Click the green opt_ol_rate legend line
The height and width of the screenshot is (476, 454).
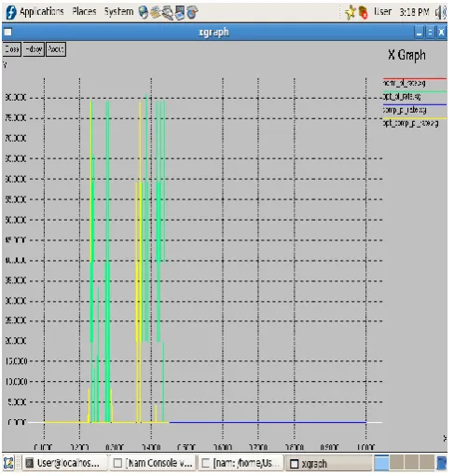click(415, 92)
